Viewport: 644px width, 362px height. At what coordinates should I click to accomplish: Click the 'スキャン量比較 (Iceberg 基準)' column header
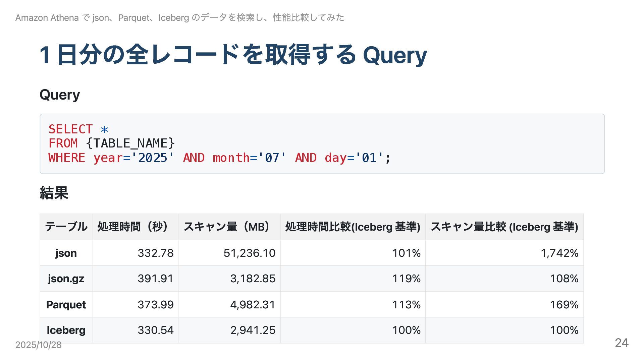[504, 227]
